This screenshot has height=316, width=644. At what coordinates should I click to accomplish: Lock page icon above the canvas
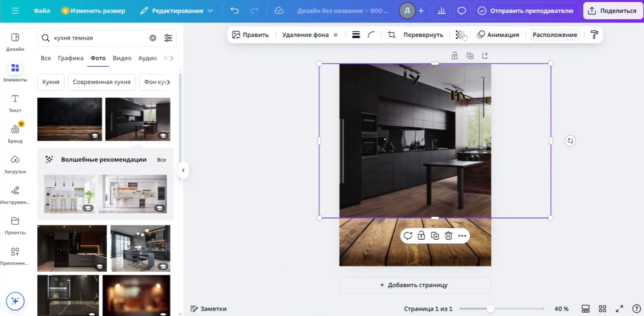[455, 55]
